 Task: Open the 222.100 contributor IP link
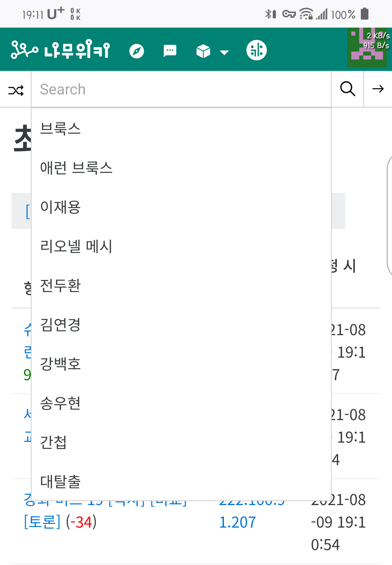(238, 522)
